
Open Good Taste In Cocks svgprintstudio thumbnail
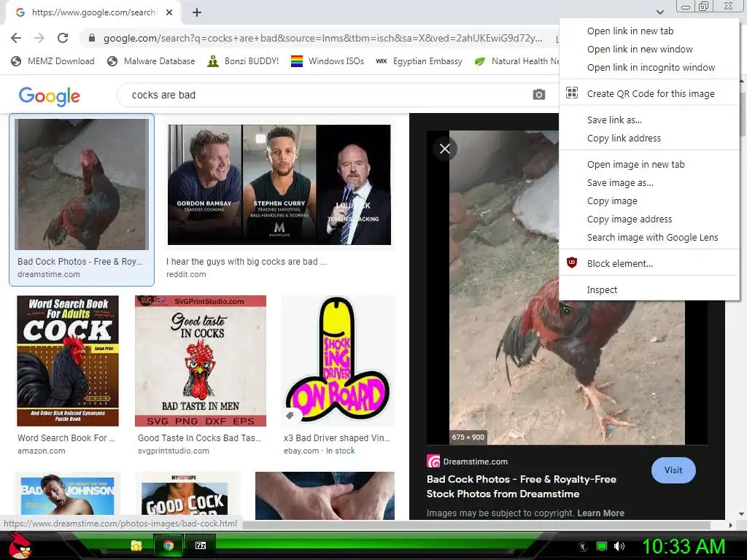click(201, 360)
